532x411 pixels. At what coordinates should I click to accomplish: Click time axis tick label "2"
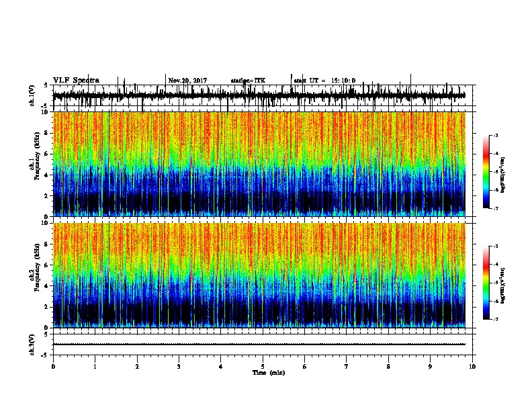coord(137,367)
